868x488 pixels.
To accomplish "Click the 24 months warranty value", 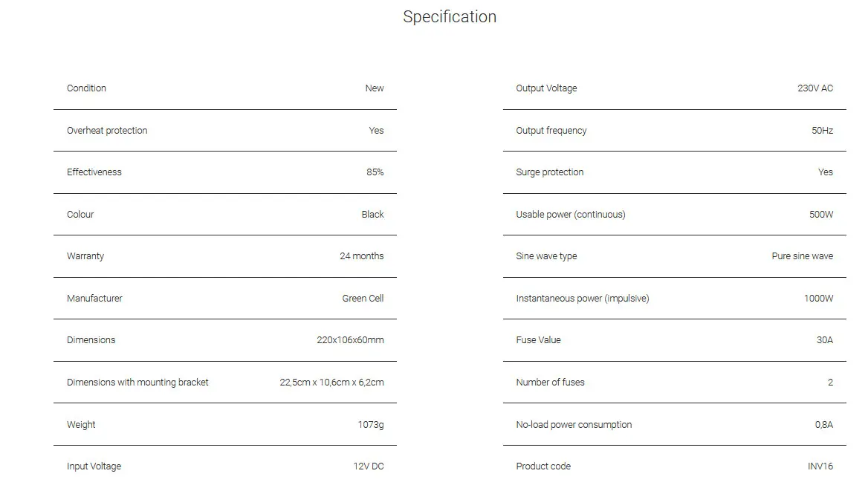I will coord(361,256).
